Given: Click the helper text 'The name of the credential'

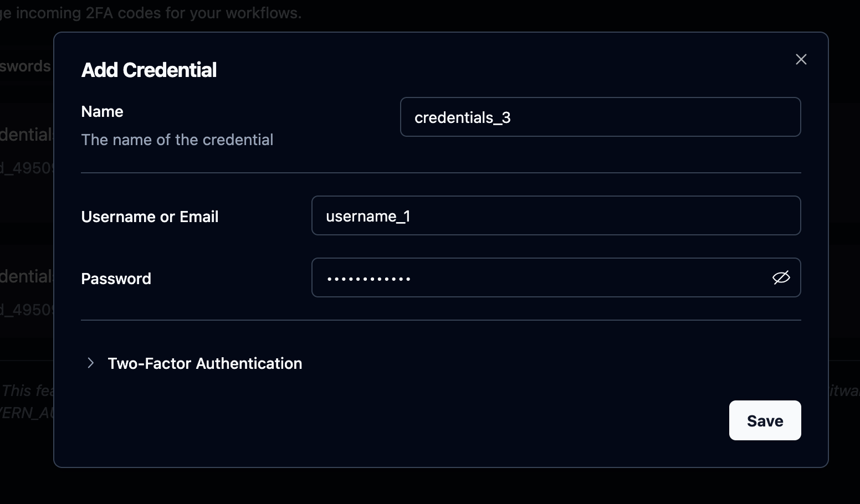Looking at the screenshot, I should [177, 140].
